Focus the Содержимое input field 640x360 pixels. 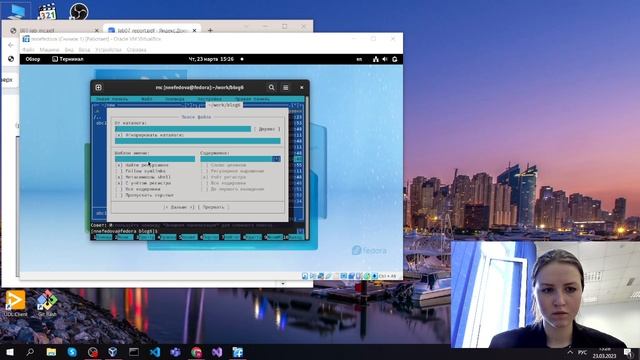tap(236, 159)
